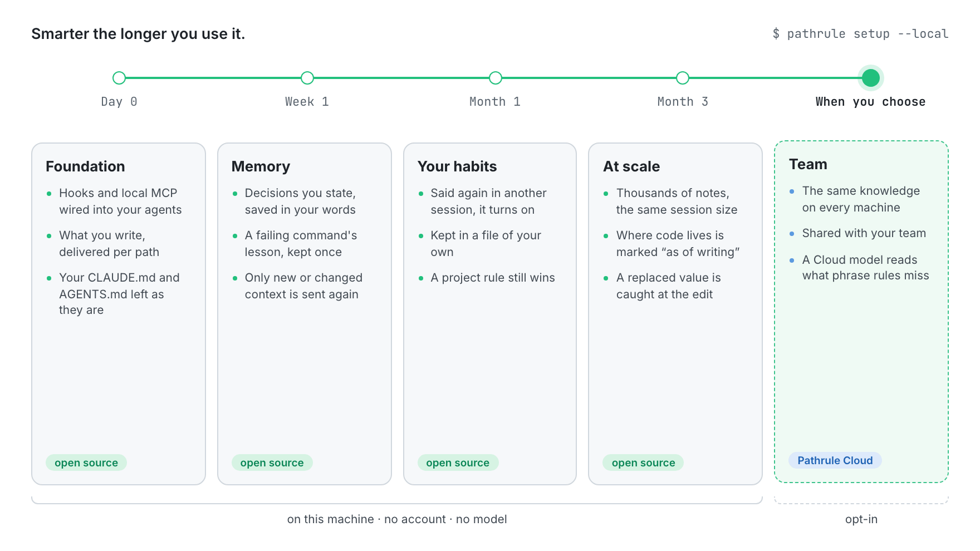980x551 pixels.
Task: Click the Pathrule Cloud badge
Action: 835,460
